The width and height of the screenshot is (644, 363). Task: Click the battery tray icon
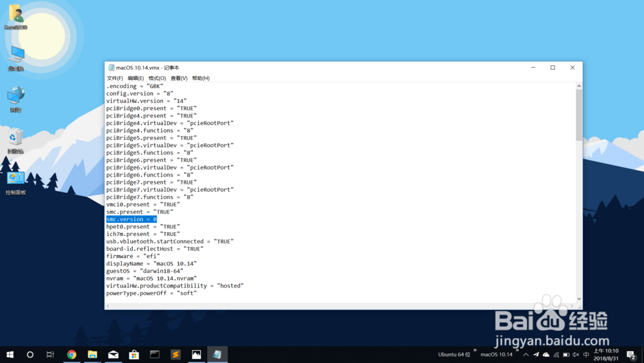pyautogui.click(x=566, y=355)
